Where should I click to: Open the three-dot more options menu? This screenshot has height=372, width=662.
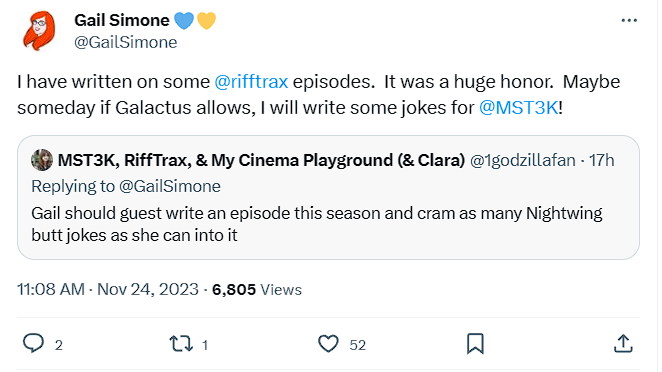[629, 20]
